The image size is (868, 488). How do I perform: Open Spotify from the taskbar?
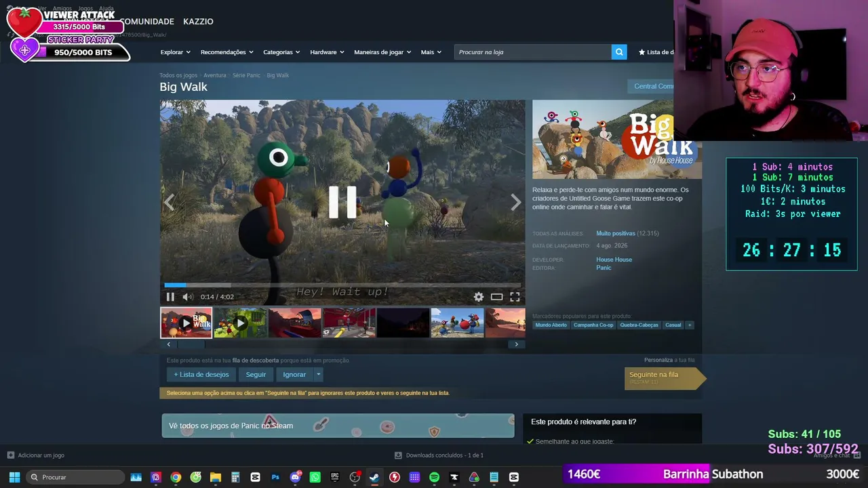tap(434, 477)
